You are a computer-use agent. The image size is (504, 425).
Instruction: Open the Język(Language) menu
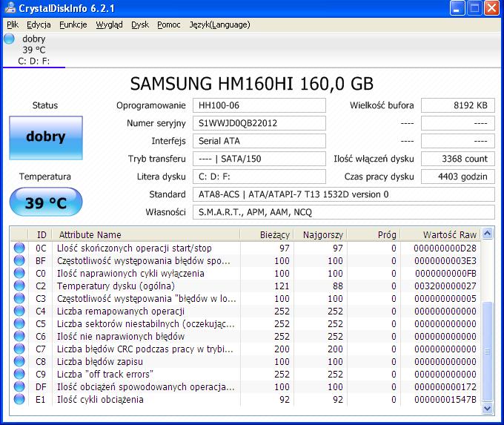click(219, 24)
